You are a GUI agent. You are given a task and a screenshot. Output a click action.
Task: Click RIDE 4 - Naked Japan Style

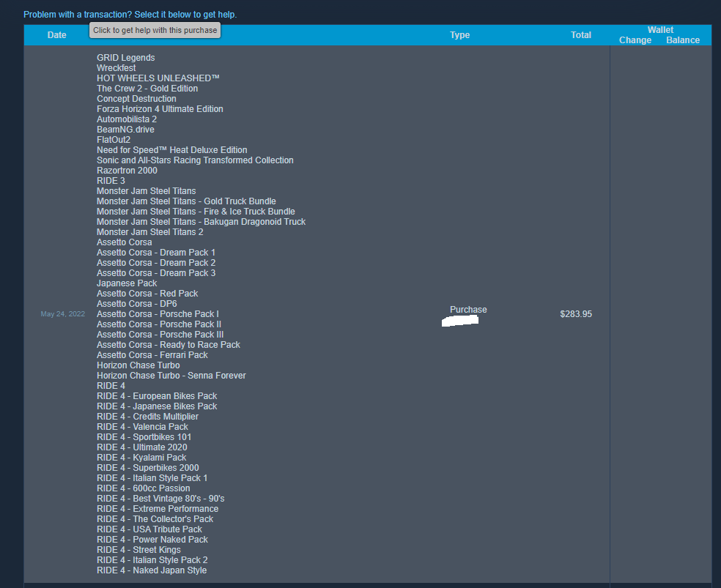pos(152,570)
